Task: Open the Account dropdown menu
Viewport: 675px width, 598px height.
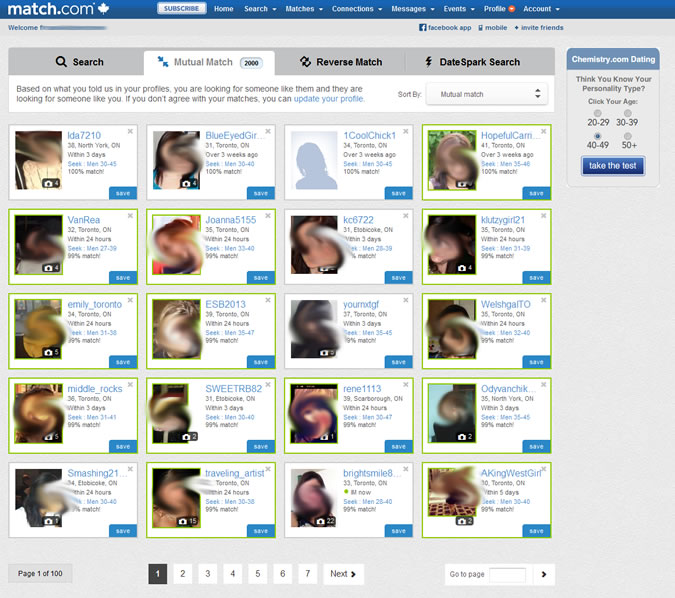Action: click(541, 9)
